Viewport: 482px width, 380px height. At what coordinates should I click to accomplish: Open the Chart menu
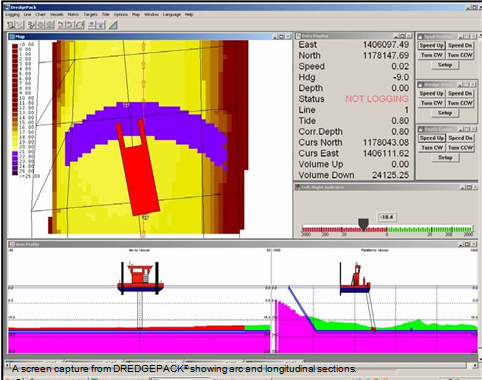pos(40,15)
